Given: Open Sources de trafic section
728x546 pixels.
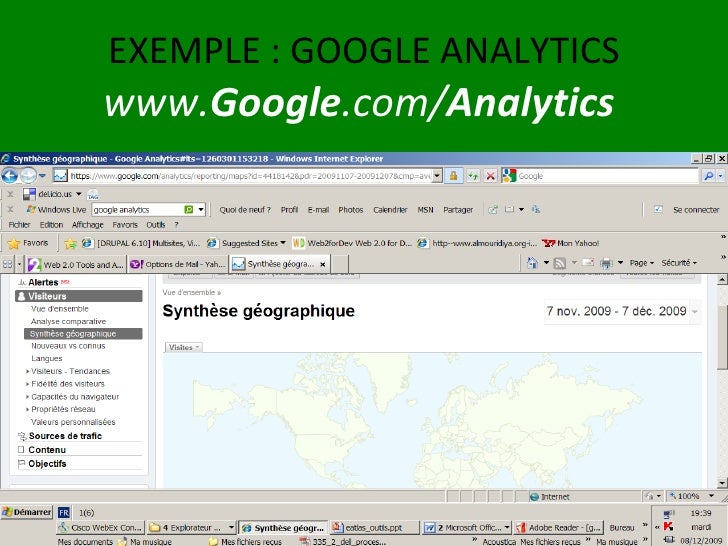Looking at the screenshot, I should point(65,436).
